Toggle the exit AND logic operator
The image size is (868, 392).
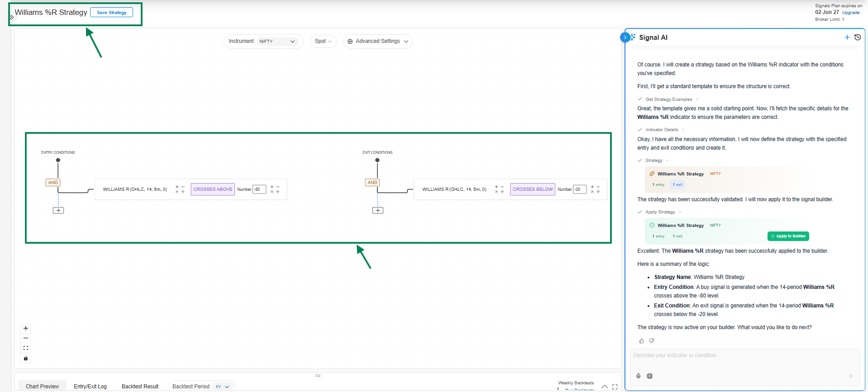(372, 183)
